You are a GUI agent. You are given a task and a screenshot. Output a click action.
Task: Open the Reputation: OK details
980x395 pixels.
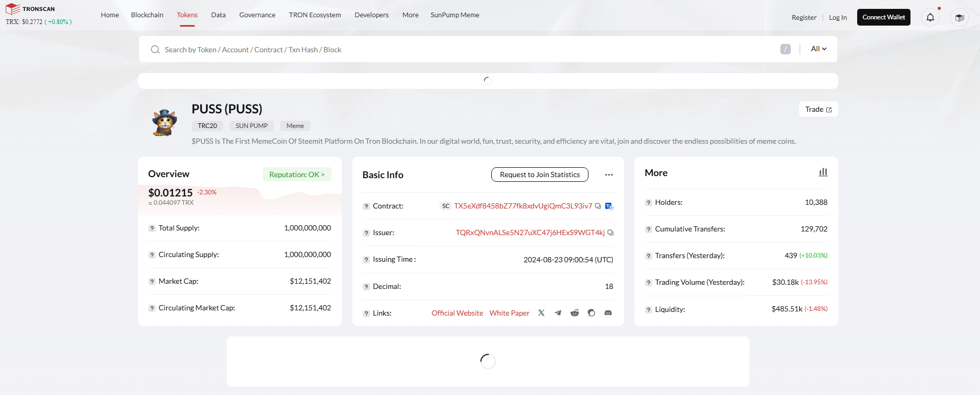[297, 175]
